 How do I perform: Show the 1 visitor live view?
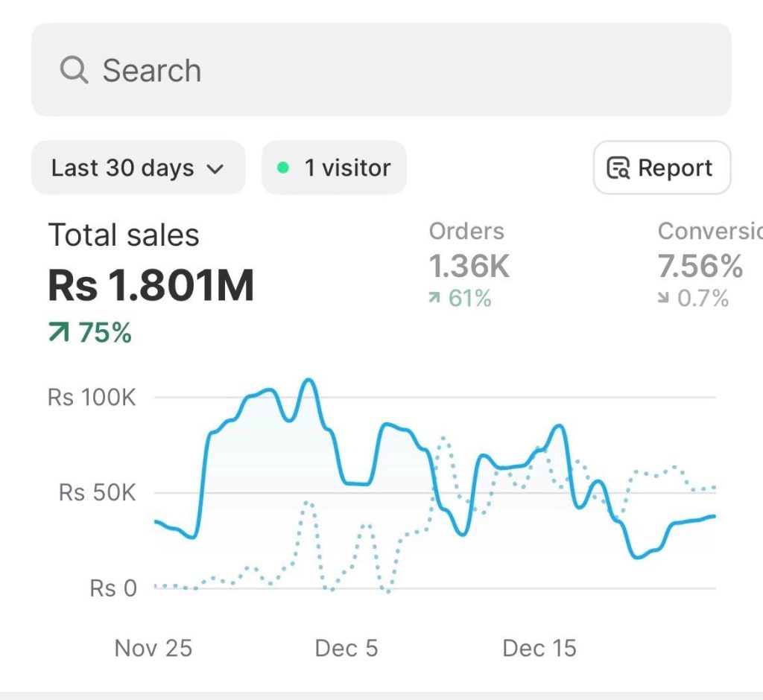[x=334, y=168]
